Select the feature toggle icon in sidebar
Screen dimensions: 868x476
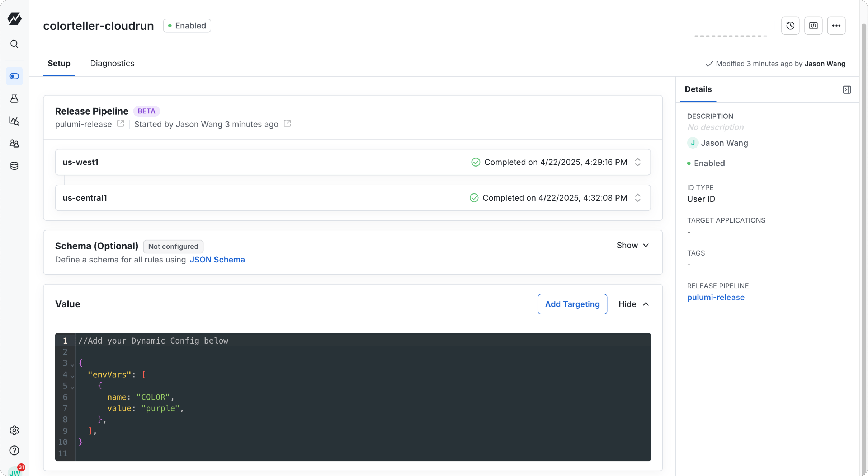[14, 76]
